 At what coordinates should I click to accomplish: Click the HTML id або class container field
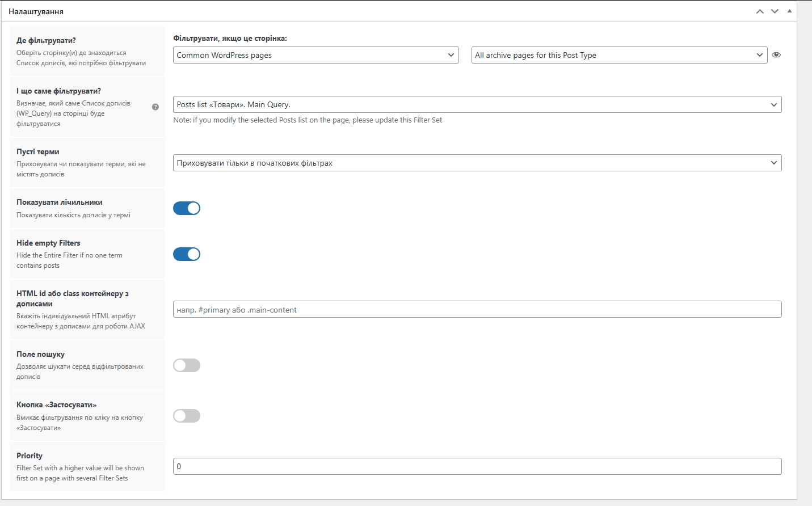(x=477, y=310)
